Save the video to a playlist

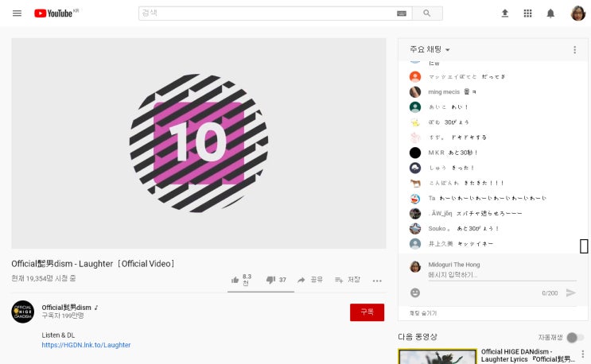(347, 280)
